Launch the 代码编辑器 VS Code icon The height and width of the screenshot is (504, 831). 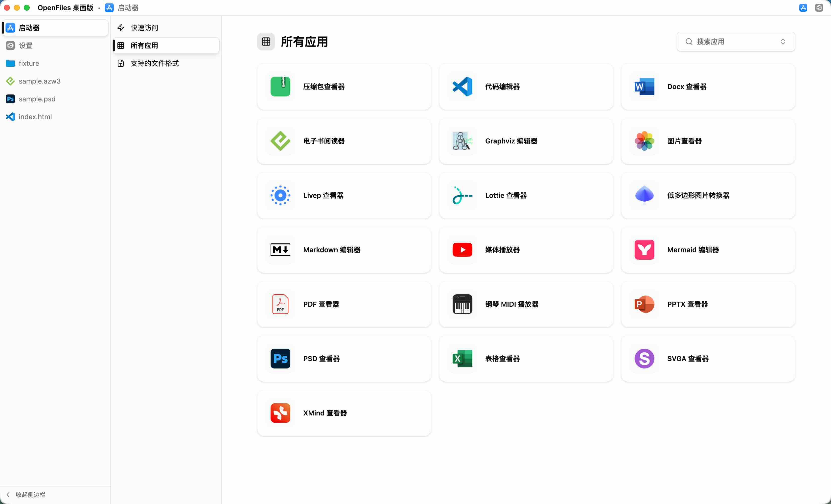click(462, 87)
